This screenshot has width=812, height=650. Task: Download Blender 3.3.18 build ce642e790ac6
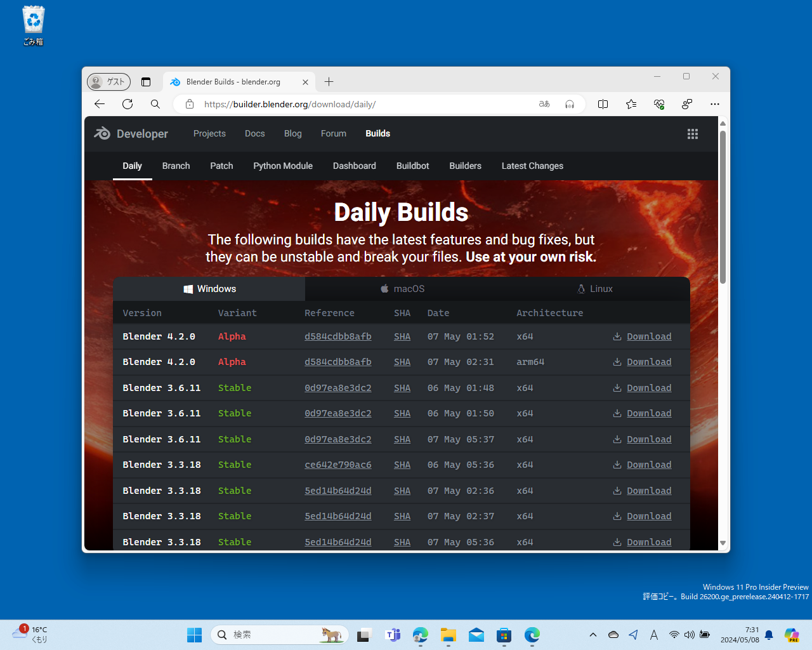tap(642, 465)
